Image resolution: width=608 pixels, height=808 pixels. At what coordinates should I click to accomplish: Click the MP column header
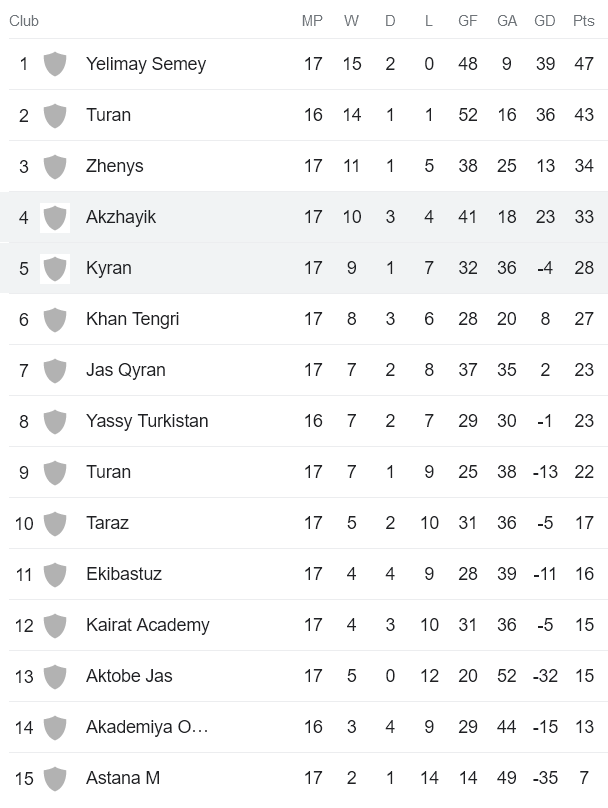312,21
